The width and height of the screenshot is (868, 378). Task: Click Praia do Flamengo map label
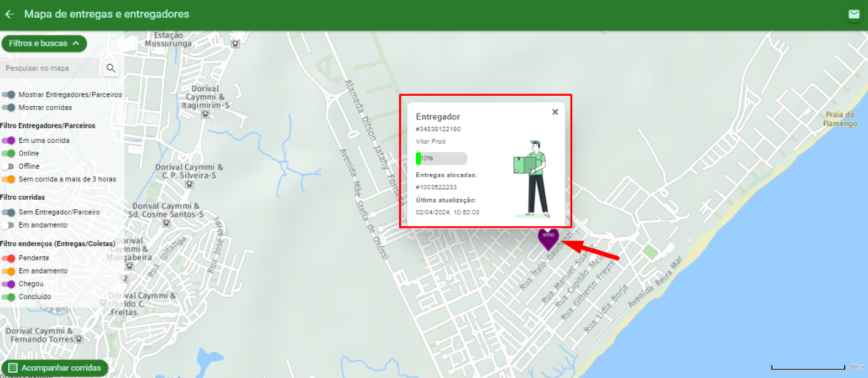coord(841,119)
